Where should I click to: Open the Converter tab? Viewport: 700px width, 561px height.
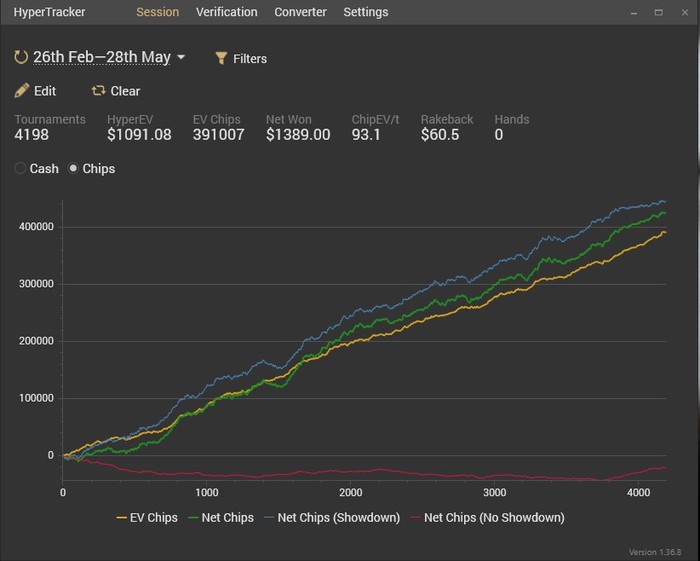pos(300,12)
